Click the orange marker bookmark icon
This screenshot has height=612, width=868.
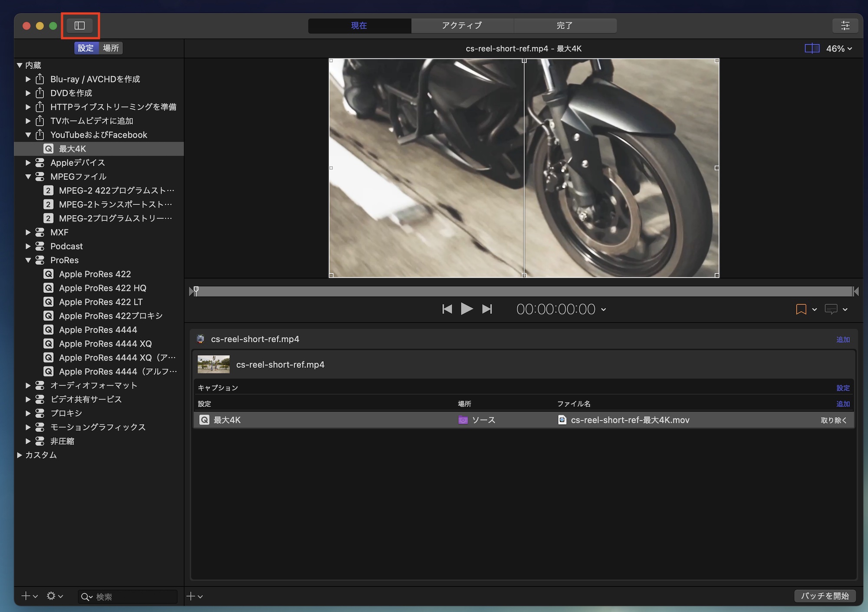point(801,309)
